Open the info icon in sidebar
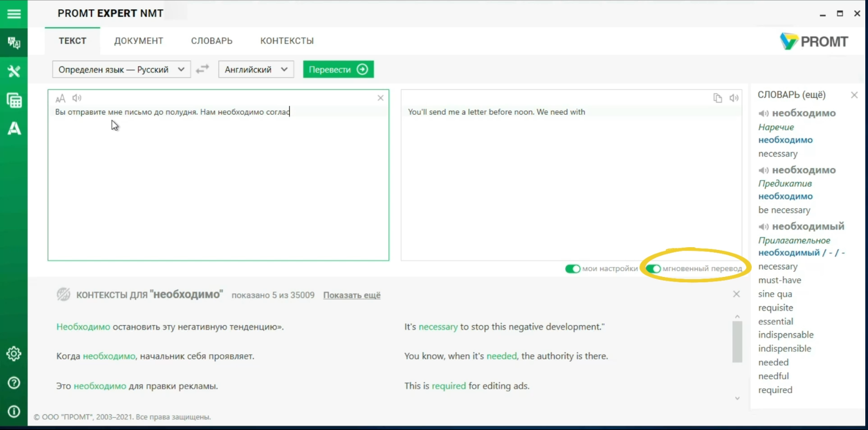868x430 pixels. pyautogui.click(x=14, y=412)
